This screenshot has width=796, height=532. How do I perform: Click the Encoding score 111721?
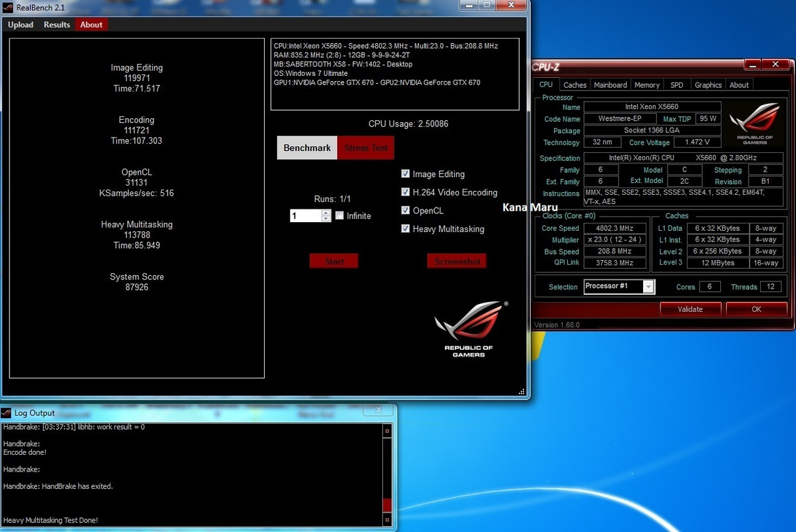pos(136,130)
